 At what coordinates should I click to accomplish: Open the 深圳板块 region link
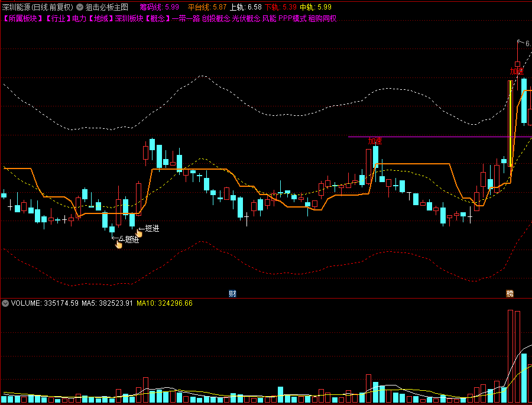click(x=129, y=19)
